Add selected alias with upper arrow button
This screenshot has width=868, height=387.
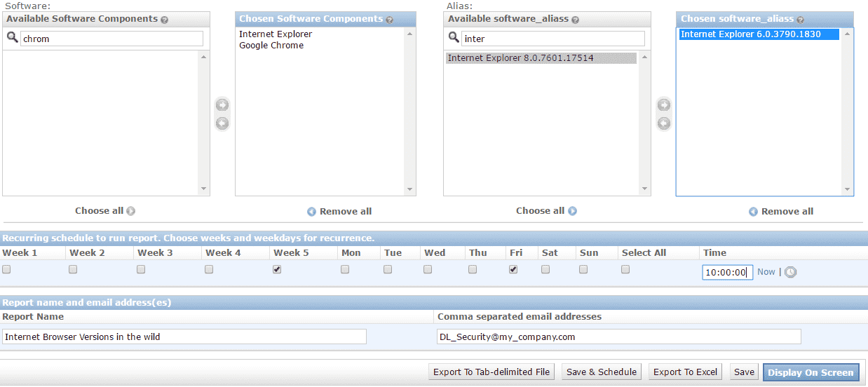coord(664,105)
